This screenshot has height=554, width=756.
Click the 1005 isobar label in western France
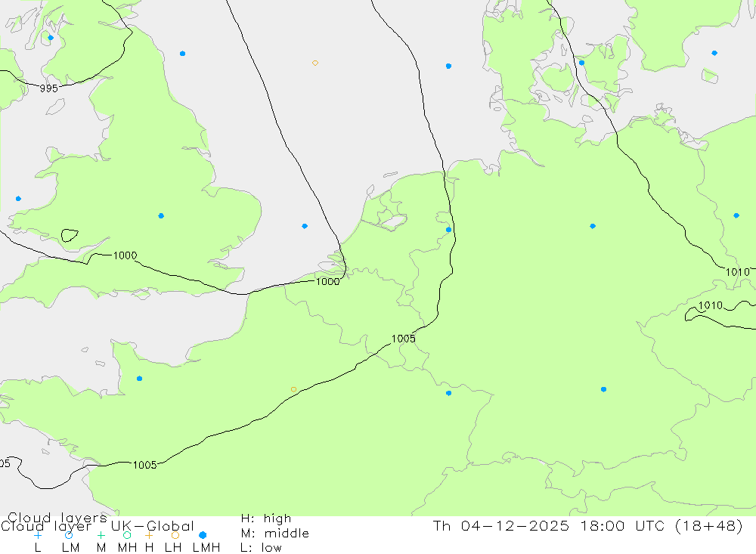[x=144, y=465]
